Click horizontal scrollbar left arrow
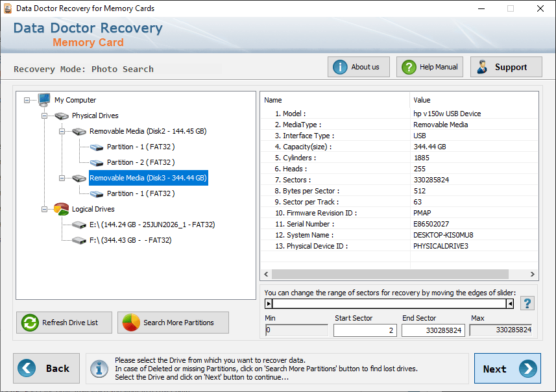 point(266,275)
